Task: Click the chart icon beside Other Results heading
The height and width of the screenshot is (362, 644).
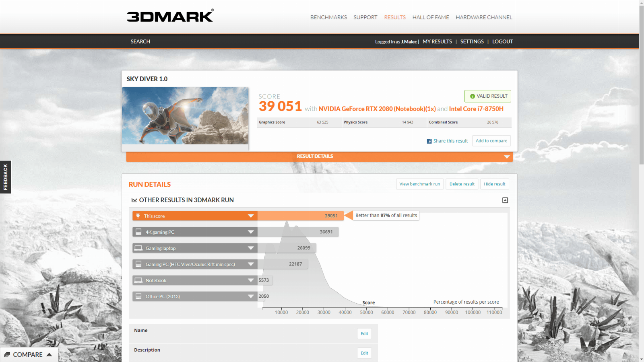Action: pos(134,200)
